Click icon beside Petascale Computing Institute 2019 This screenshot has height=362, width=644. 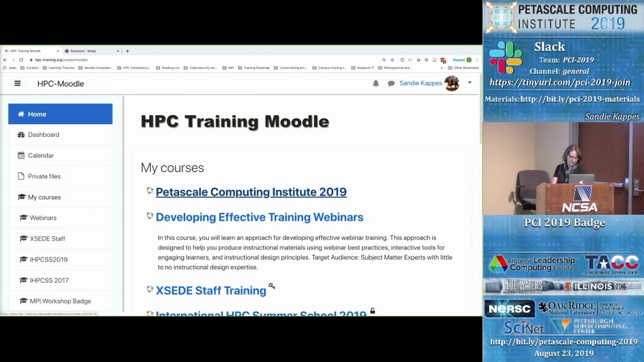pyautogui.click(x=150, y=191)
